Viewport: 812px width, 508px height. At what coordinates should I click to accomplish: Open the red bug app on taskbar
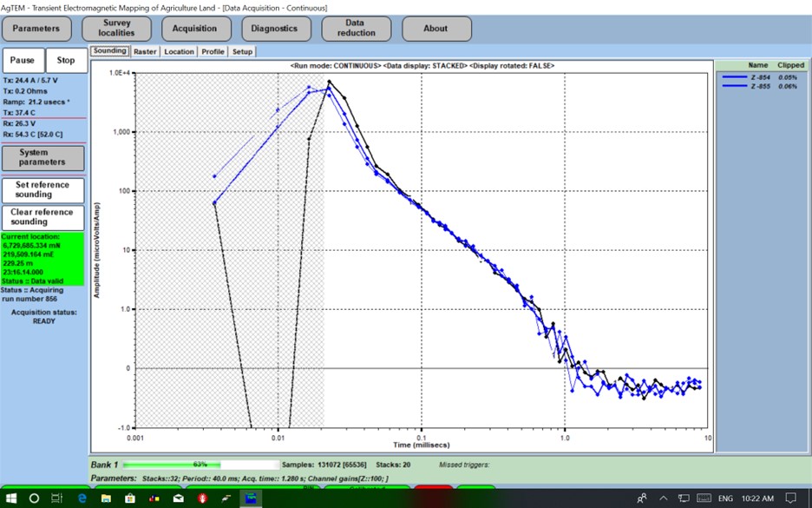[x=202, y=498]
